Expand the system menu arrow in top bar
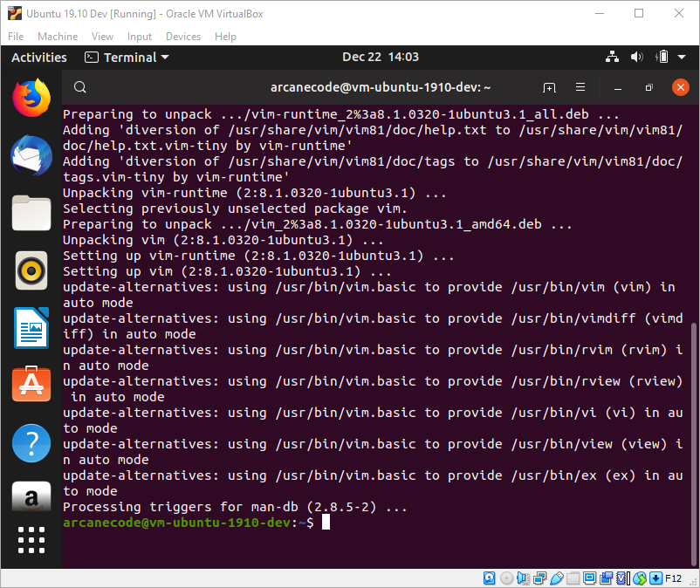The image size is (700, 588). point(682,57)
